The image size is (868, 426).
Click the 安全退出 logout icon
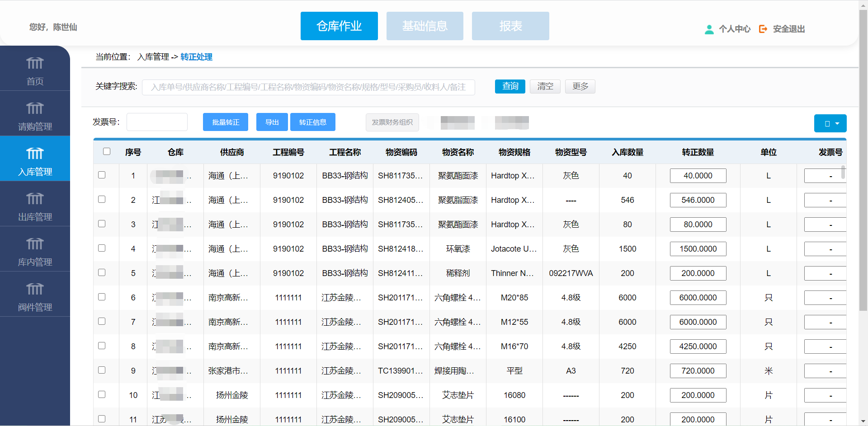coord(763,29)
